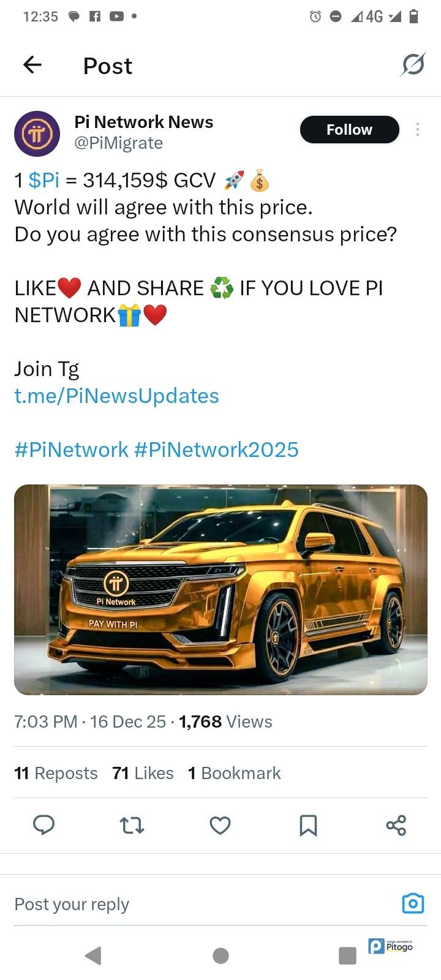
Task: Tap the camera icon in reply bar
Action: (413, 903)
